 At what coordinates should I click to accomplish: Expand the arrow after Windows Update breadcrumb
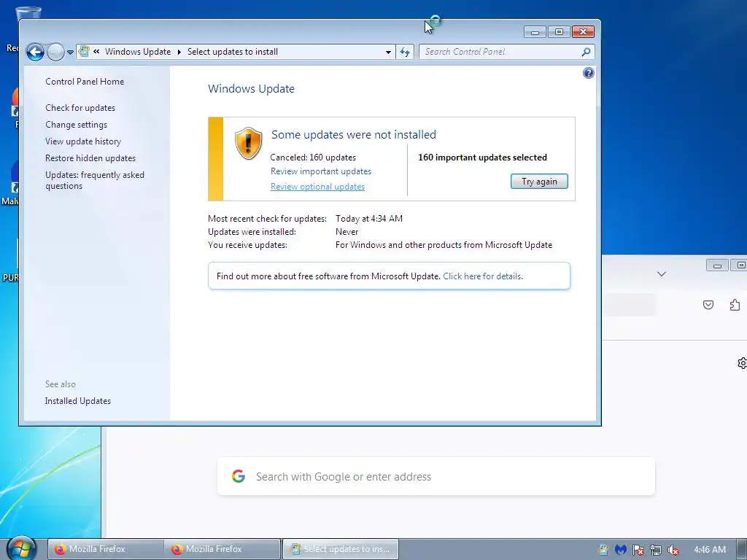click(x=179, y=52)
